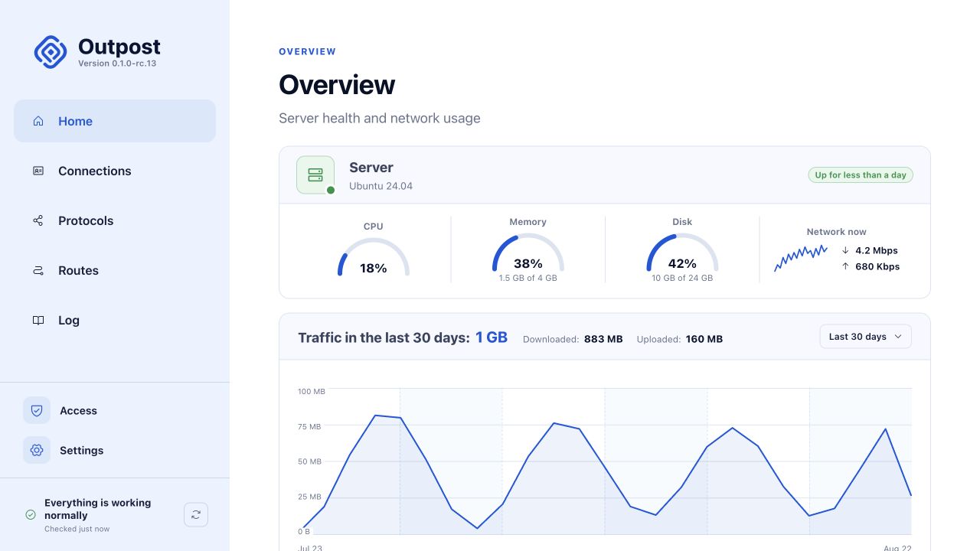Navigate to Routes
Image resolution: width=980 pixels, height=551 pixels.
click(115, 270)
